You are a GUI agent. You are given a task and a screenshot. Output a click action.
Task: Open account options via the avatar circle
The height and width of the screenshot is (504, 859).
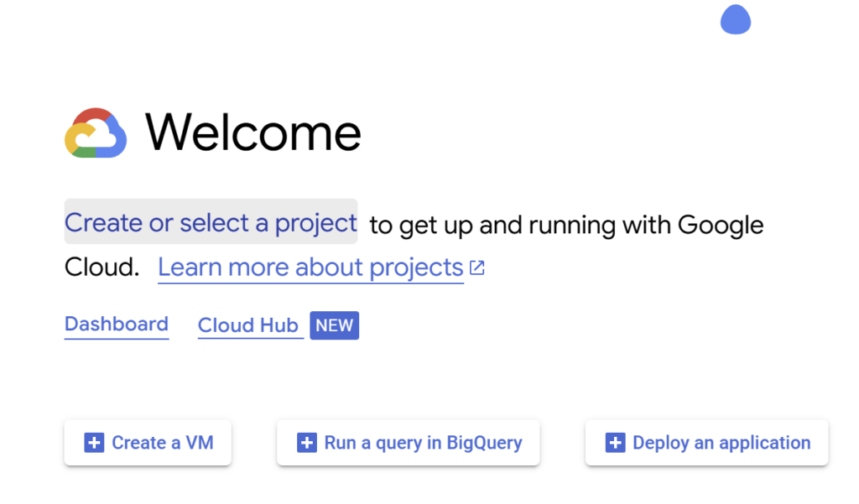[736, 19]
